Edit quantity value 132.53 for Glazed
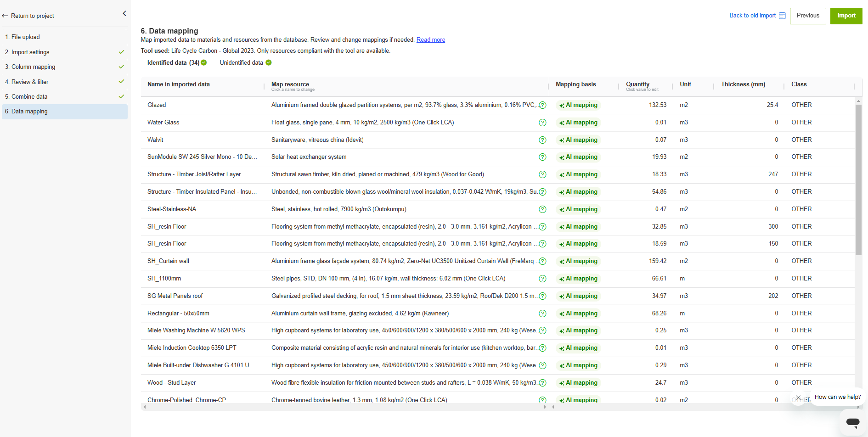868x437 pixels. pyautogui.click(x=657, y=105)
